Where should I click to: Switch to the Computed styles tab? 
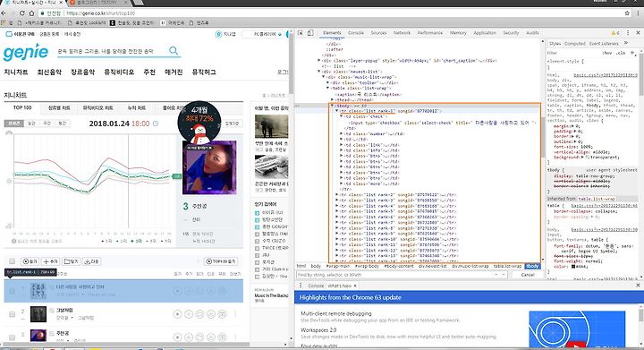tap(574, 43)
